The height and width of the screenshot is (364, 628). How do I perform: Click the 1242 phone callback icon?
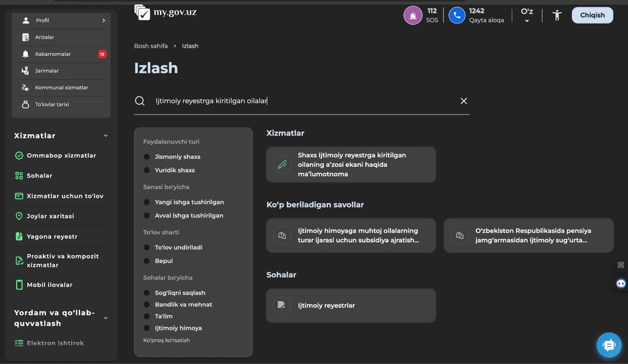coord(457,16)
